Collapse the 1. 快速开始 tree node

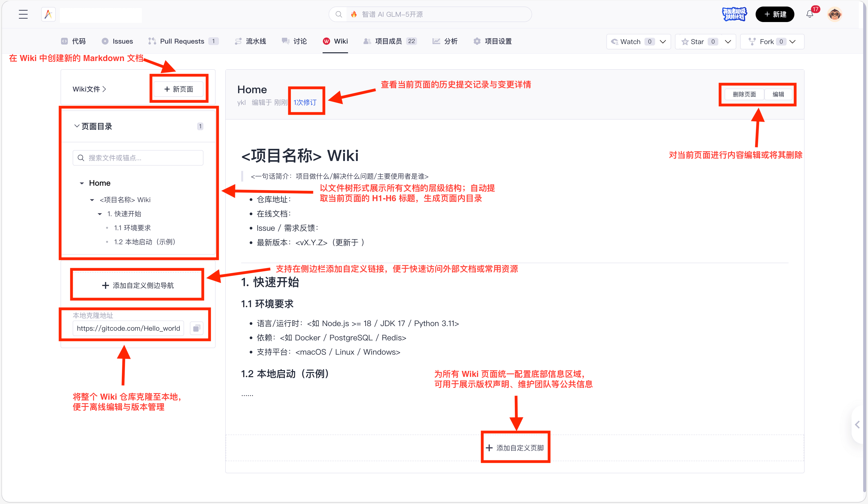[100, 214]
